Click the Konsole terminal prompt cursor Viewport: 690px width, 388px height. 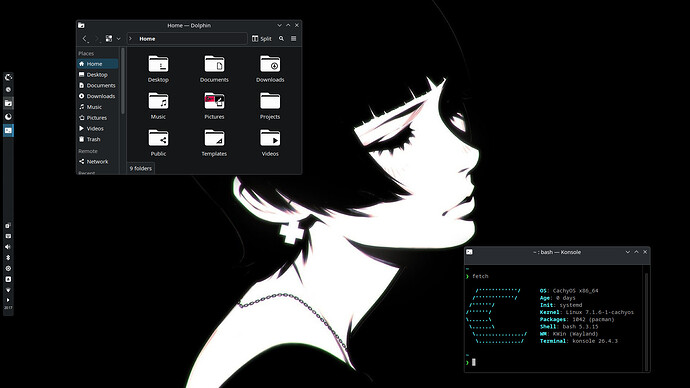[473, 362]
